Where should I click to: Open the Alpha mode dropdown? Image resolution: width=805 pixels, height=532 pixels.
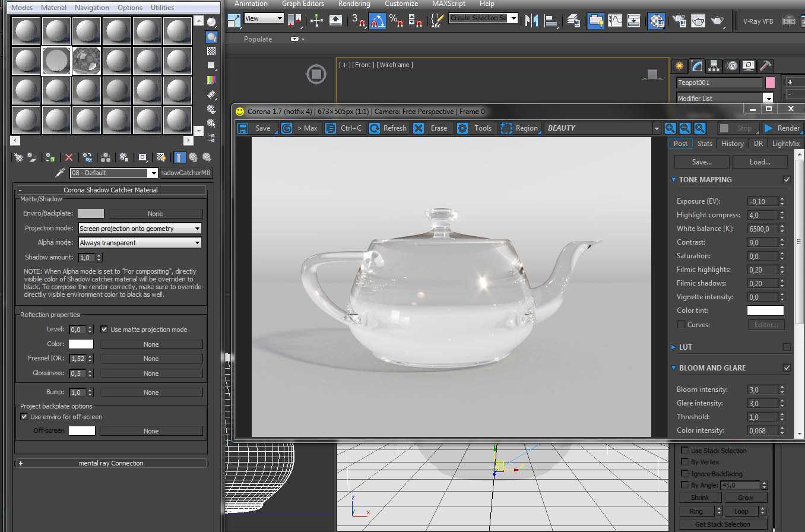[x=140, y=243]
